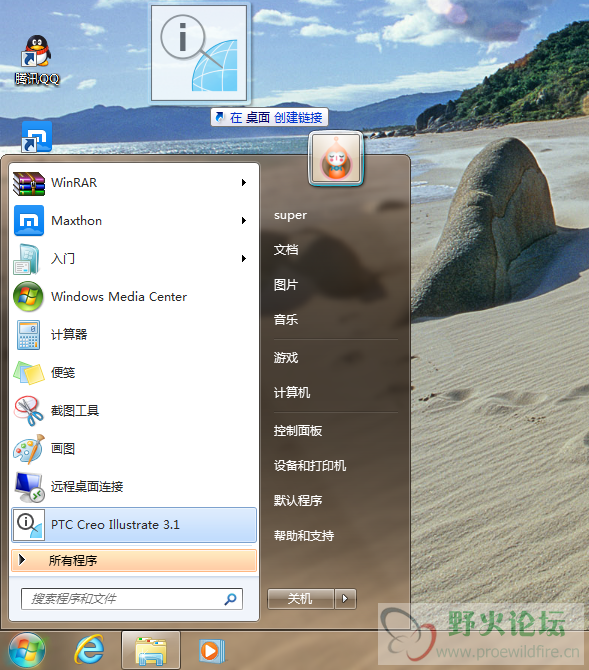Open 控制面板 (Control Panel)
Screen dimensions: 589x670
click(298, 431)
